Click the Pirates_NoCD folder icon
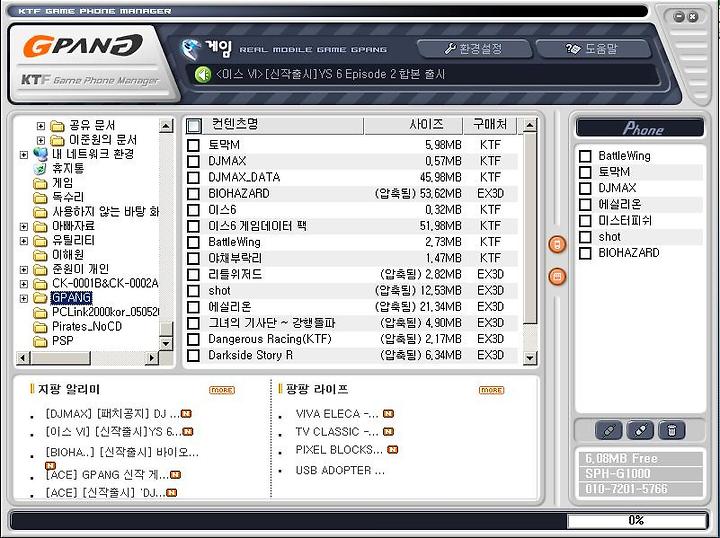The height and width of the screenshot is (538, 720). coord(40,327)
